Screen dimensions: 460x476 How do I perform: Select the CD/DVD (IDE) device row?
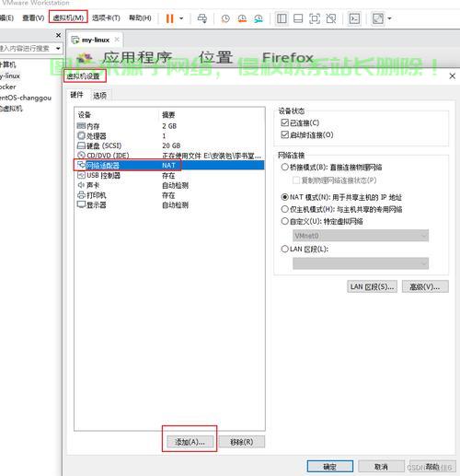click(169, 156)
